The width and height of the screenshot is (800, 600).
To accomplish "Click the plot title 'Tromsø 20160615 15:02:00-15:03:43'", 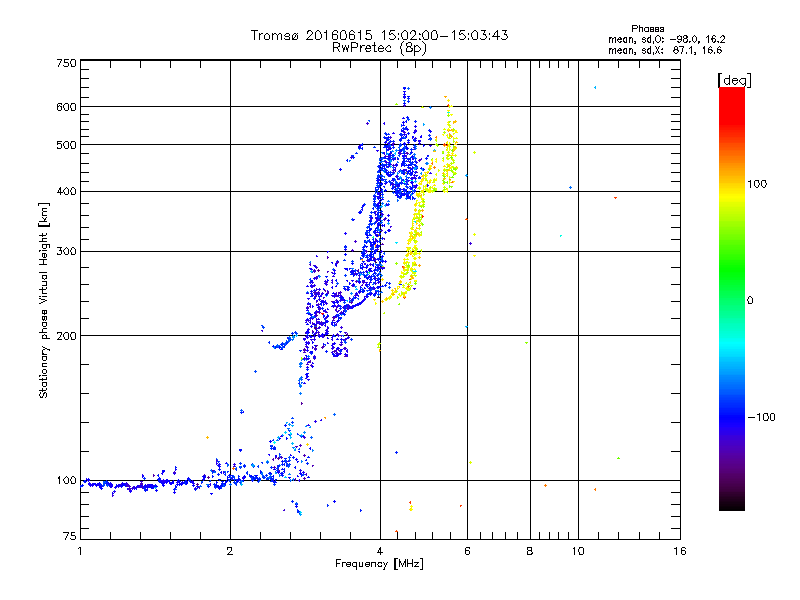I will 379,35.
